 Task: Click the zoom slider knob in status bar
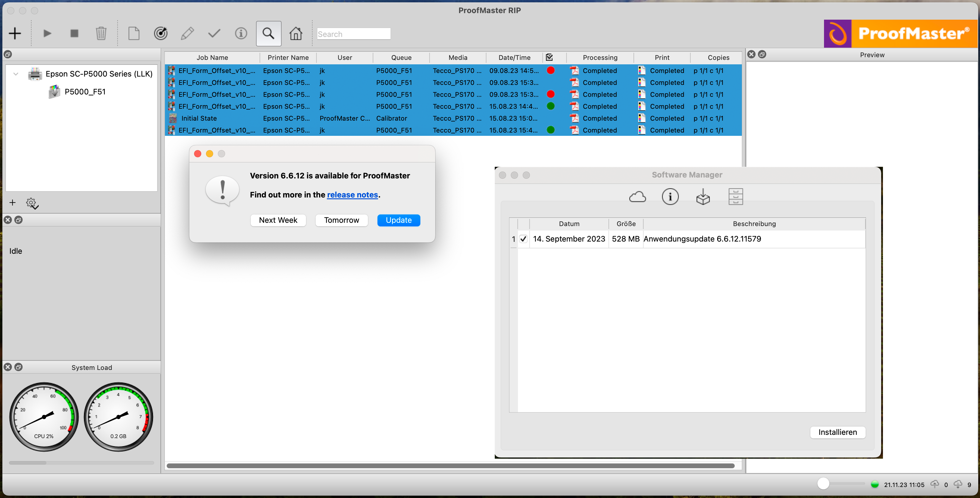click(823, 483)
